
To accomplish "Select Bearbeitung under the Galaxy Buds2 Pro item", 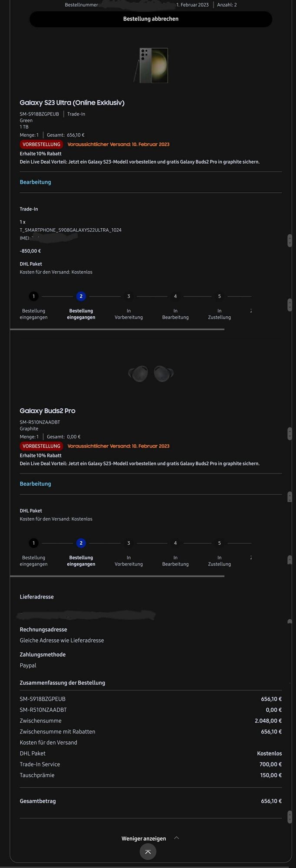I will tap(35, 484).
